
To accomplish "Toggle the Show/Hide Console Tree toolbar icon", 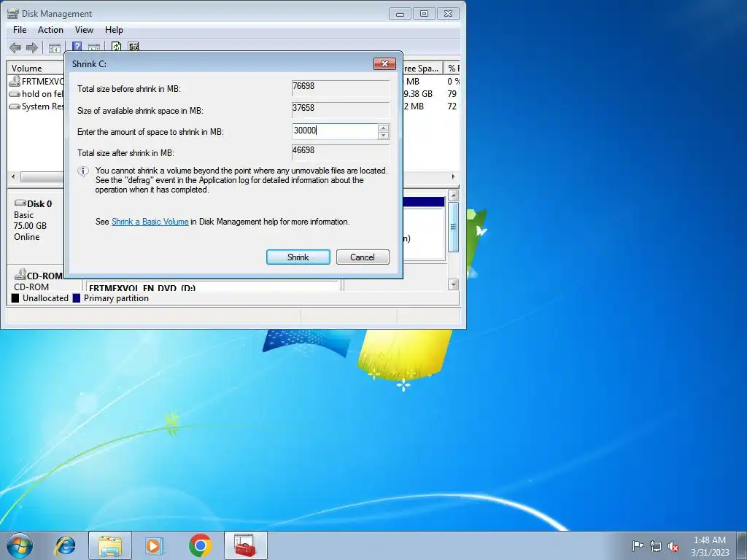I will click(x=55, y=47).
